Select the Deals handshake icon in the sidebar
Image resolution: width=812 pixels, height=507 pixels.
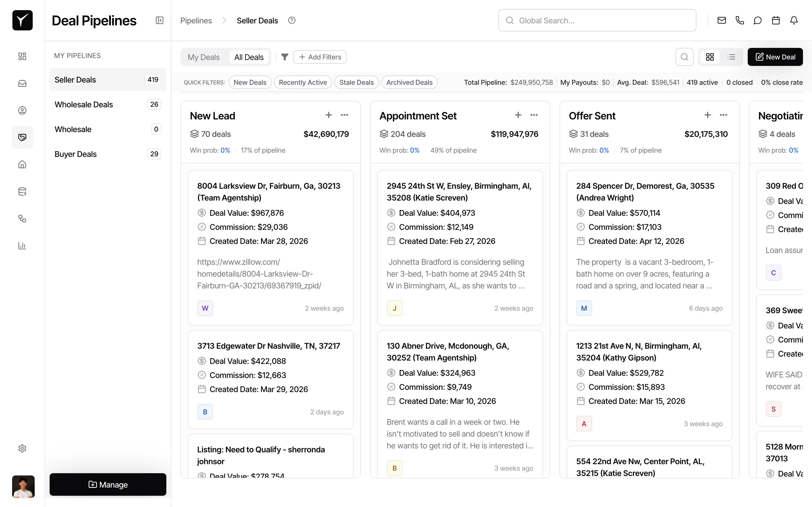click(x=22, y=137)
